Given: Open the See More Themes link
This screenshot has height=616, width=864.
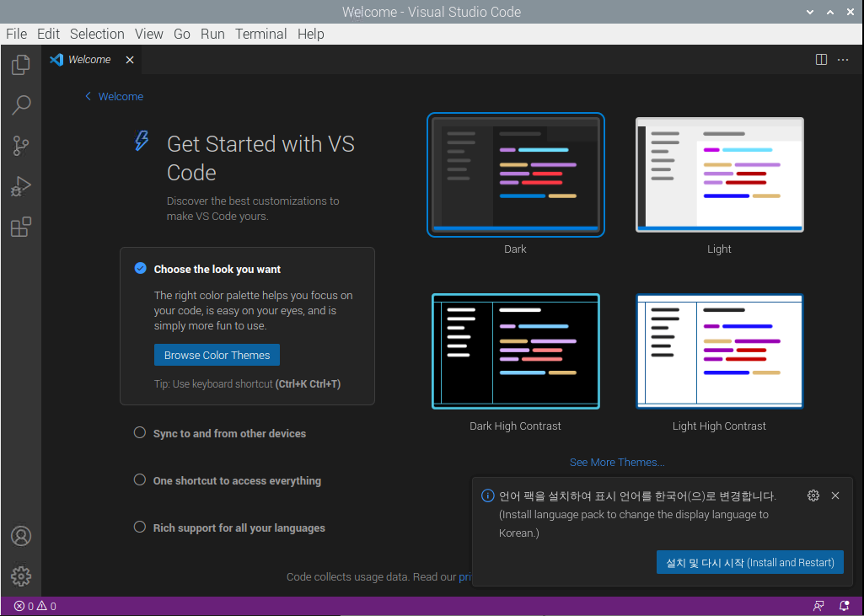Looking at the screenshot, I should [617, 463].
